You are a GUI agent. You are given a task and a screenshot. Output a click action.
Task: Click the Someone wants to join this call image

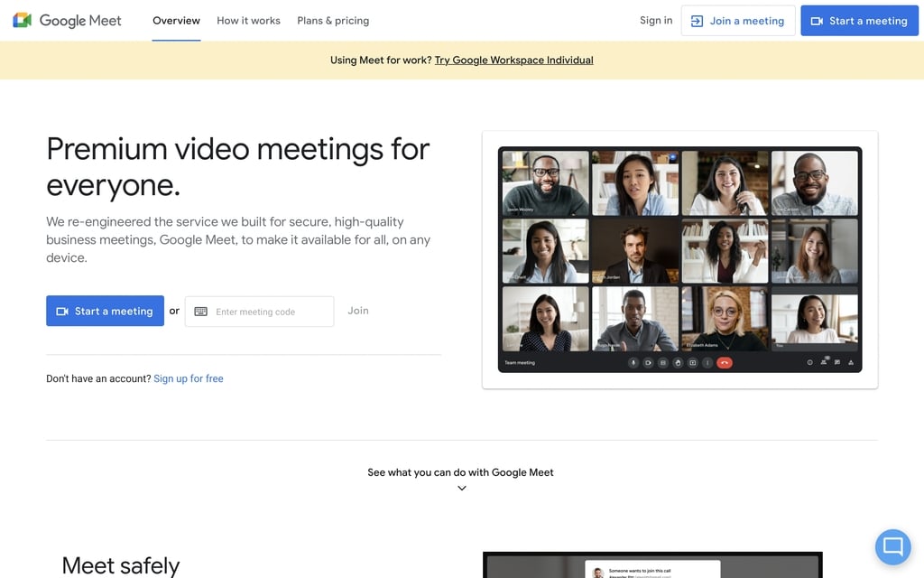652,565
